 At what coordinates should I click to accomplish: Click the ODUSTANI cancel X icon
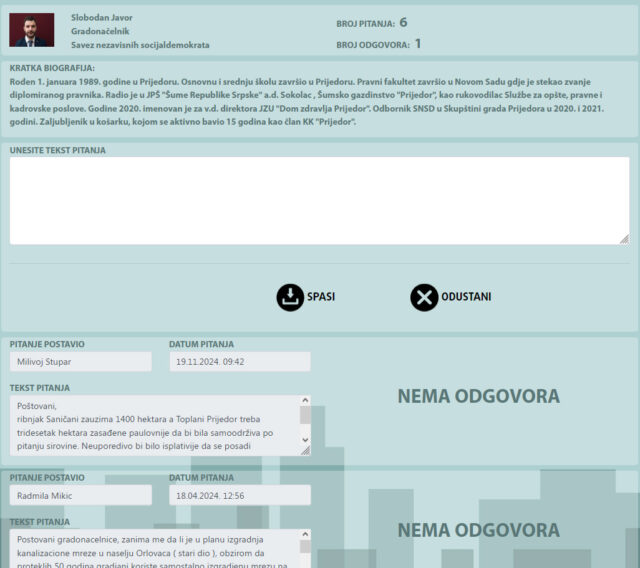tap(424, 297)
